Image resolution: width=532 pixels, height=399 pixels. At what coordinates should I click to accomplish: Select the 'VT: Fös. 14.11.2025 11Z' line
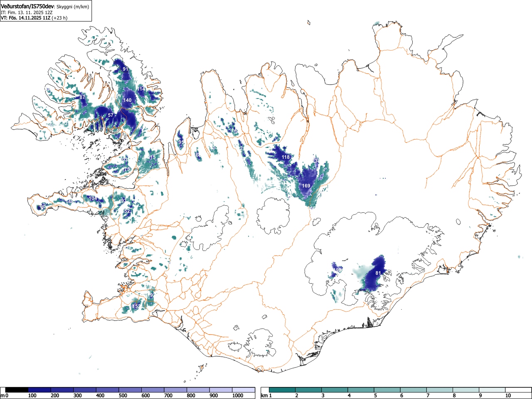click(25, 18)
